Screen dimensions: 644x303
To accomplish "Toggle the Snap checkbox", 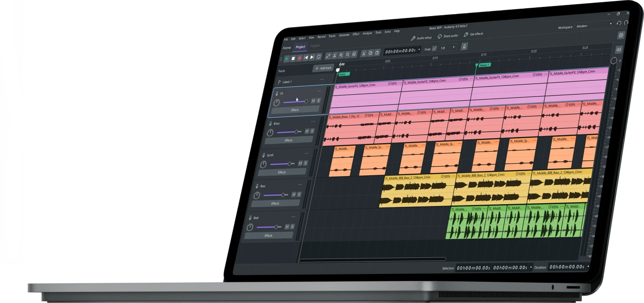I will click(x=435, y=49).
